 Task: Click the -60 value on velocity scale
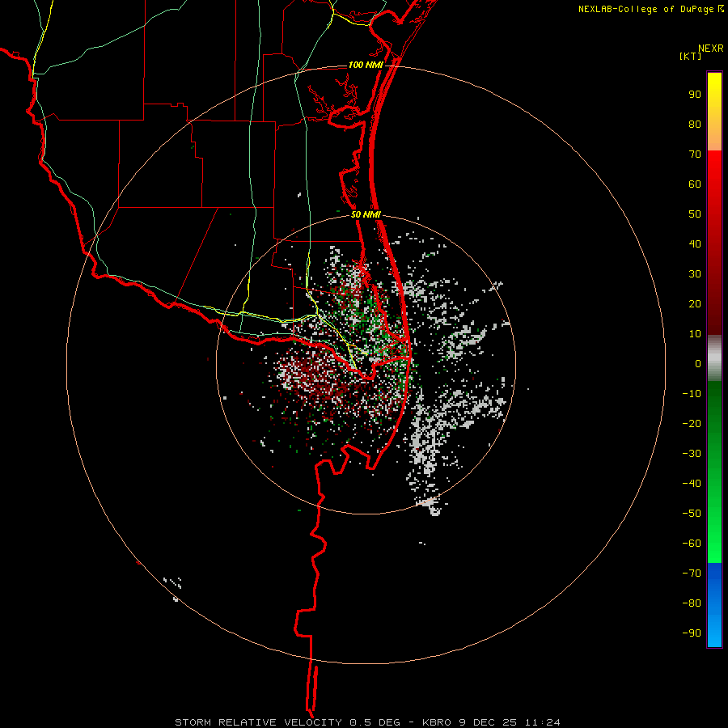coord(692,544)
